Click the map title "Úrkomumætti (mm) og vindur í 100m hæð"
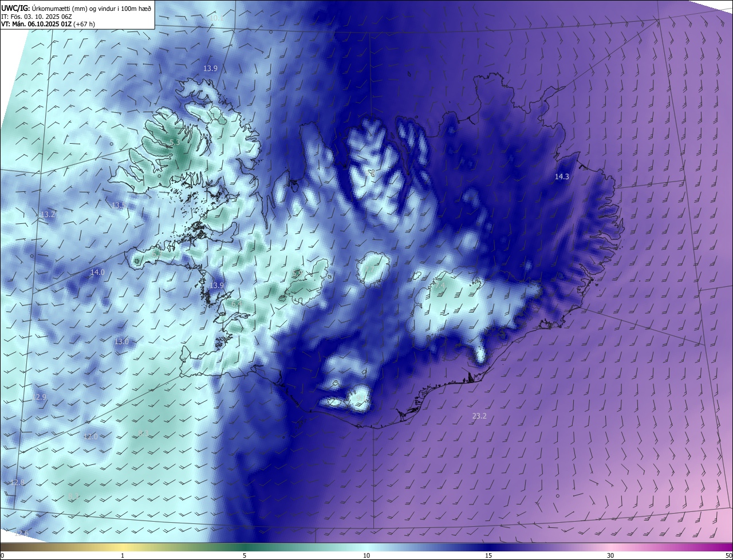The height and width of the screenshot is (560, 733). (92, 8)
